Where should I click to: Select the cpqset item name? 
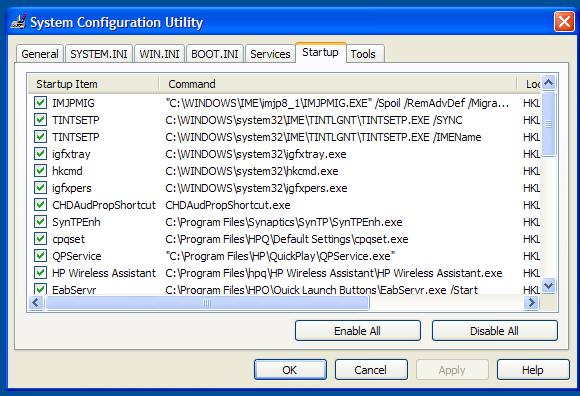[x=68, y=239]
